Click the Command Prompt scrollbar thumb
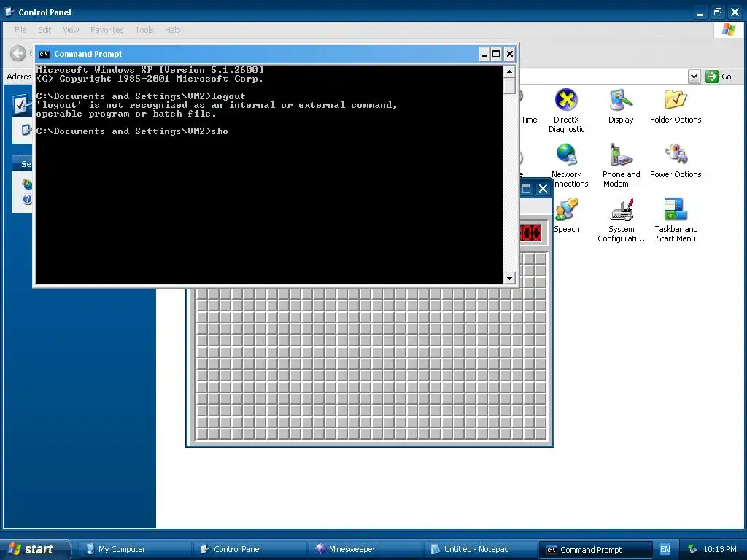Image resolution: width=747 pixels, height=560 pixels. (x=509, y=86)
